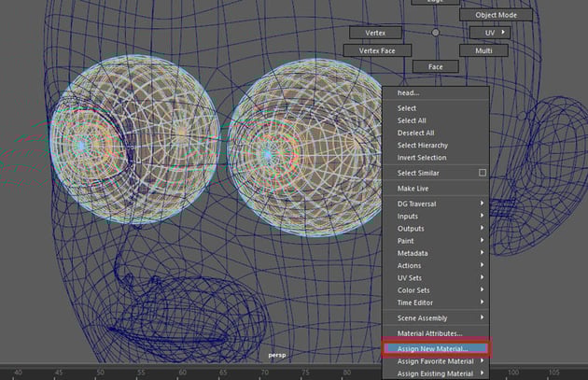Open Material Attributes...
Viewport: 588px width, 380px height.
pyautogui.click(x=430, y=333)
